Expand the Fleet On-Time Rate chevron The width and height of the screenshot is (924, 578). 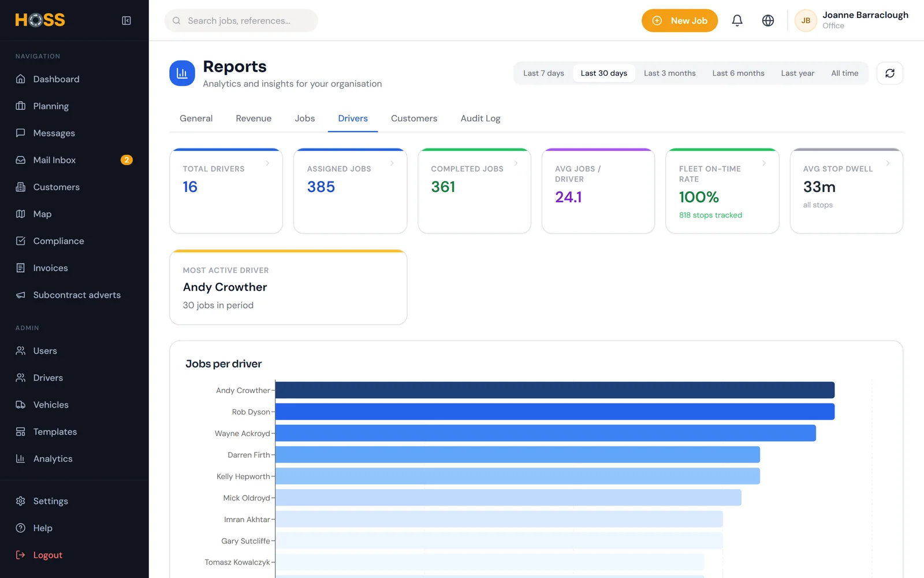tap(764, 164)
